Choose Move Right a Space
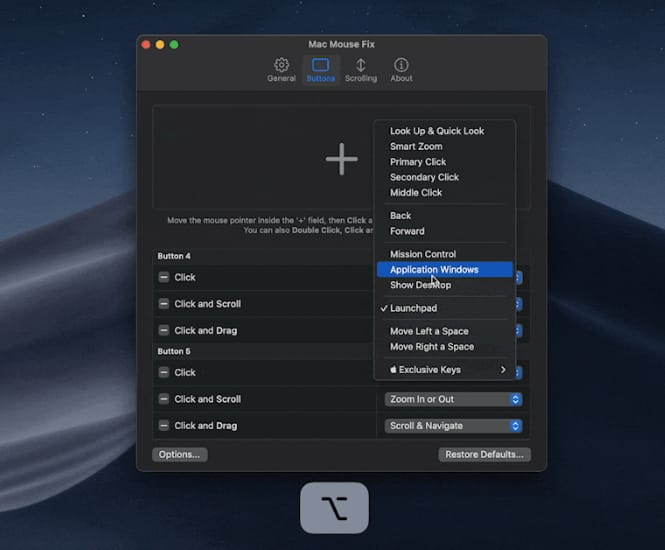The height and width of the screenshot is (550, 665). (444, 347)
